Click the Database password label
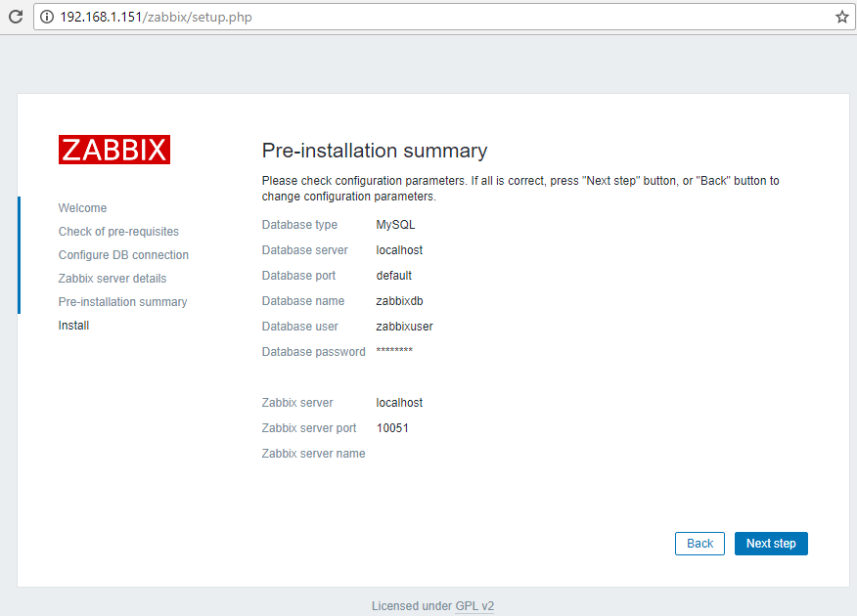Viewport: 857px width, 616px height. [x=314, y=352]
